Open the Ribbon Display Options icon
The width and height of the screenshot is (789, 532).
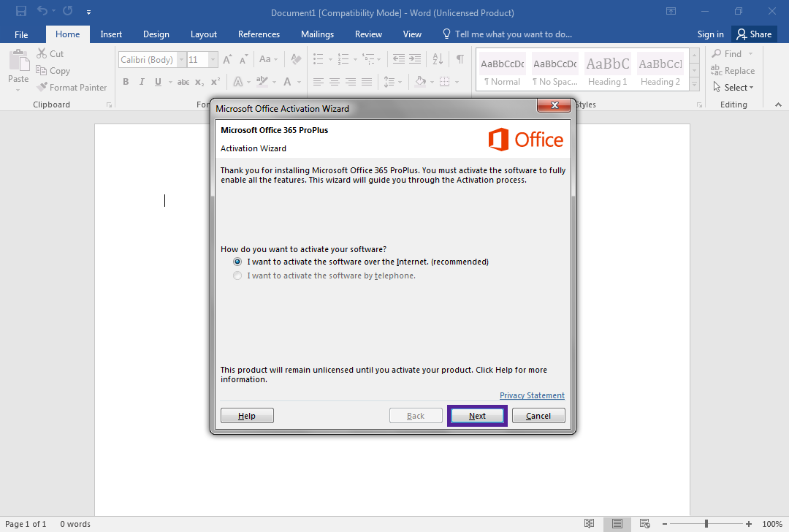click(671, 11)
